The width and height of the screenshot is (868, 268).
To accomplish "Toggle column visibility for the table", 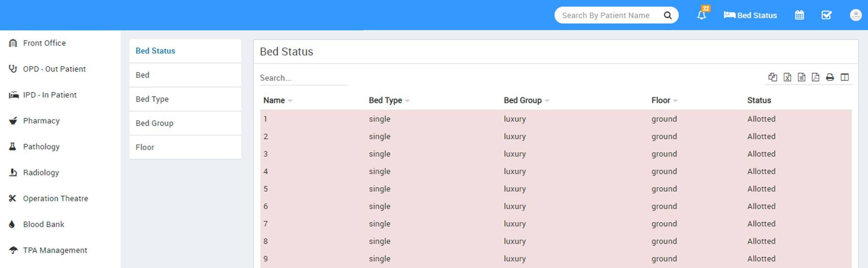I will (845, 77).
